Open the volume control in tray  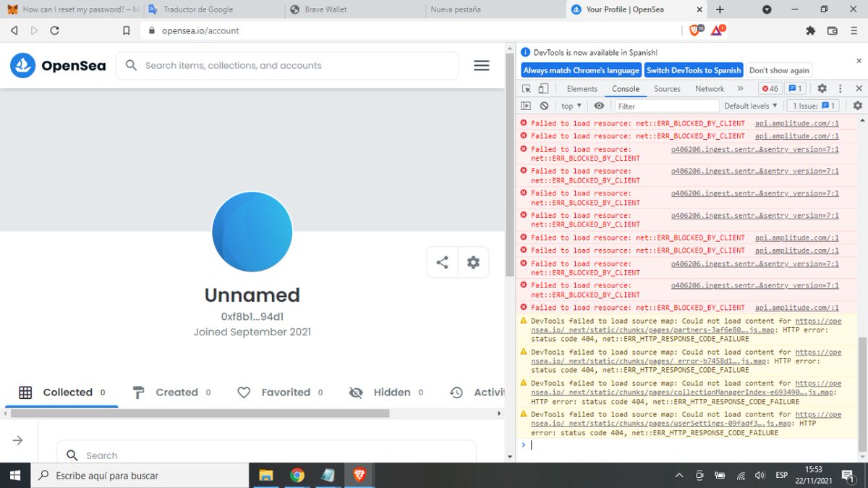pos(759,476)
